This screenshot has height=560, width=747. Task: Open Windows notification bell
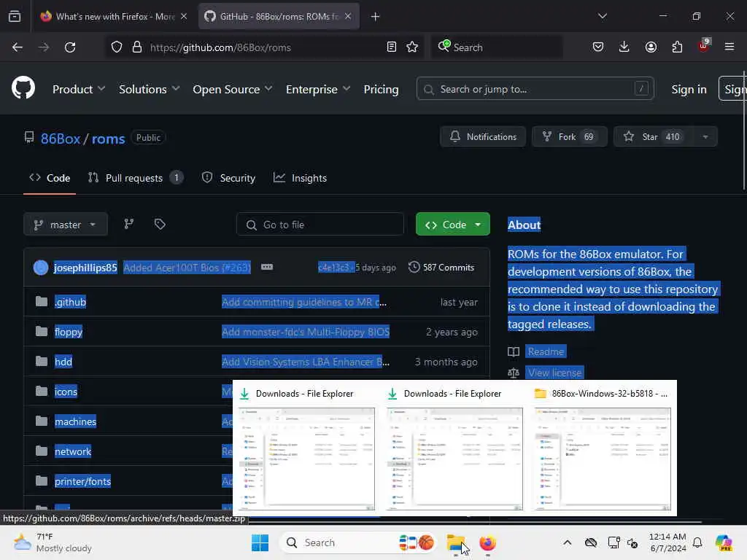tap(697, 542)
